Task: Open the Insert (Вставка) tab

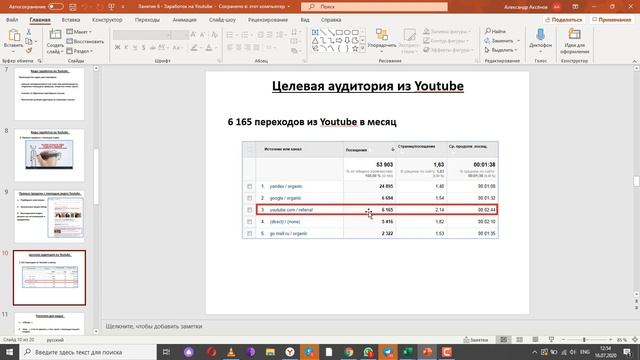Action: point(71,20)
